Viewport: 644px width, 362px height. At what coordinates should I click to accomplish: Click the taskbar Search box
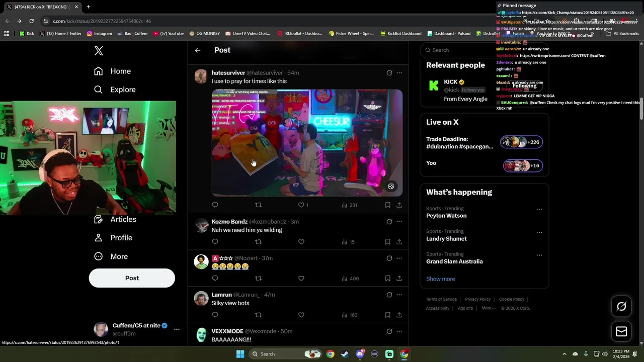(284, 354)
